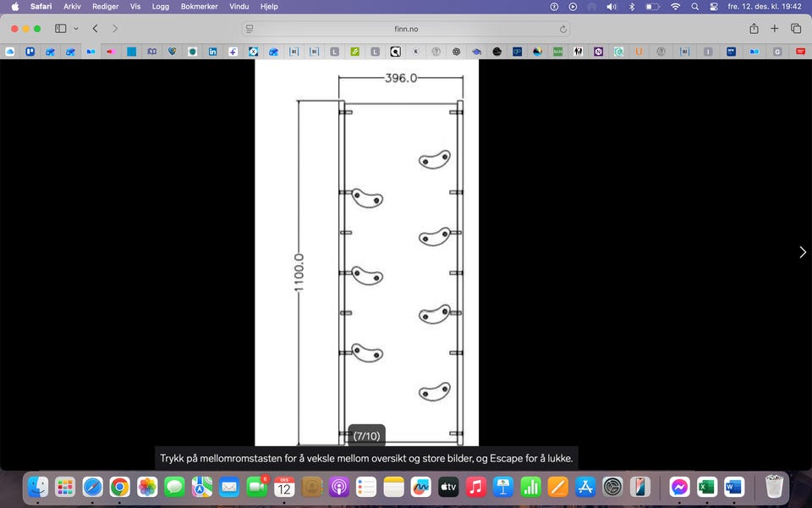Open the orange U pinned tab
Viewport: 812px width, 508px height.
click(x=639, y=52)
